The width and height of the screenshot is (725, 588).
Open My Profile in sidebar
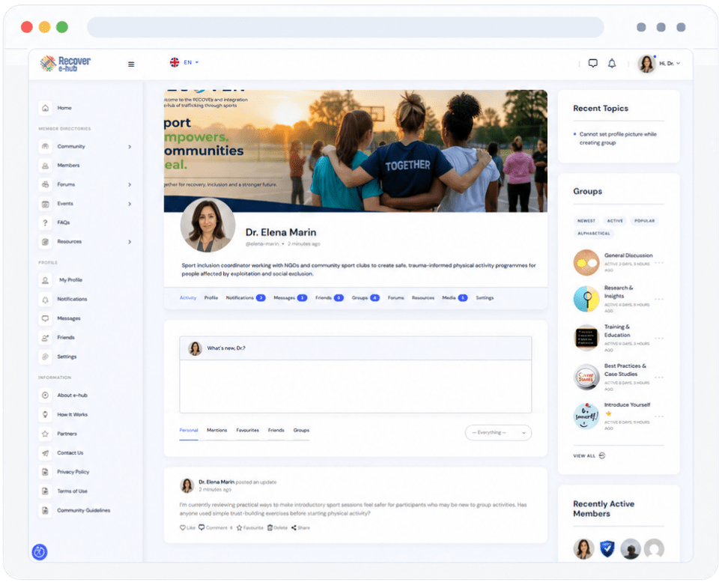click(x=70, y=280)
